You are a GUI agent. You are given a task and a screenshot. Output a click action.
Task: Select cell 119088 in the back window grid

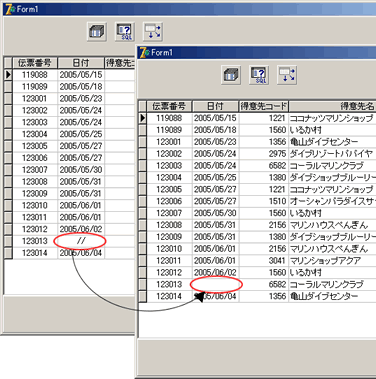click(x=35, y=75)
